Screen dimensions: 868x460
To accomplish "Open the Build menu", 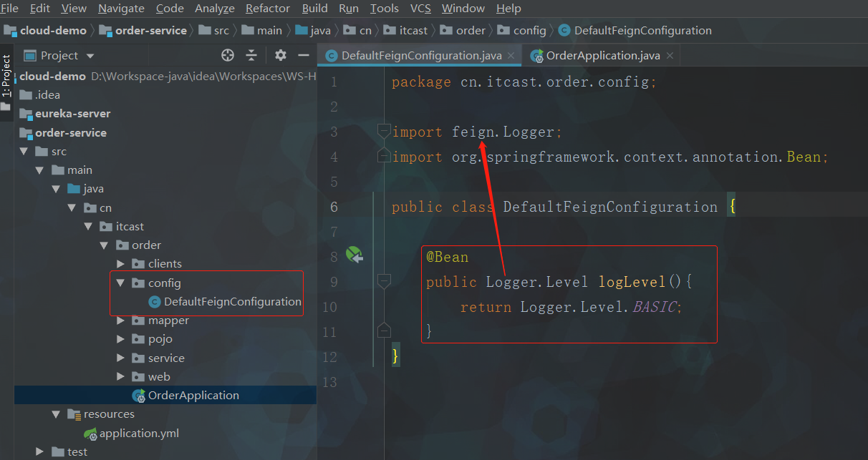I will 315,9.
